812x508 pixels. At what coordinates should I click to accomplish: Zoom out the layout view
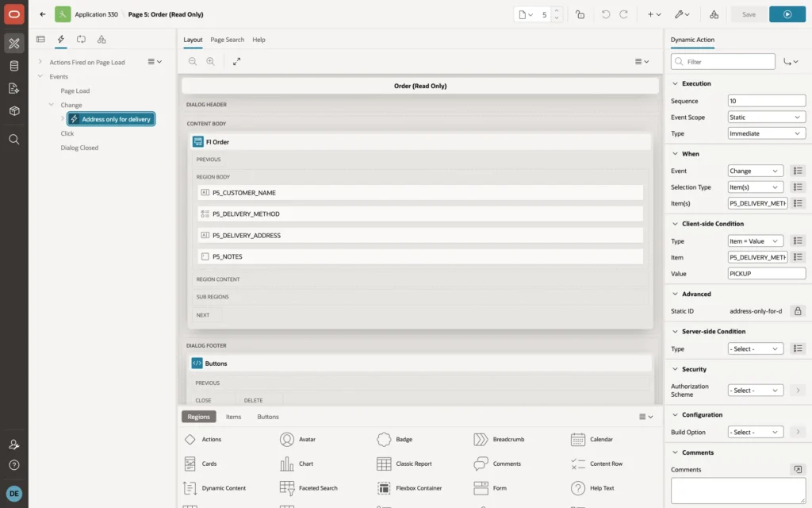tap(193, 61)
